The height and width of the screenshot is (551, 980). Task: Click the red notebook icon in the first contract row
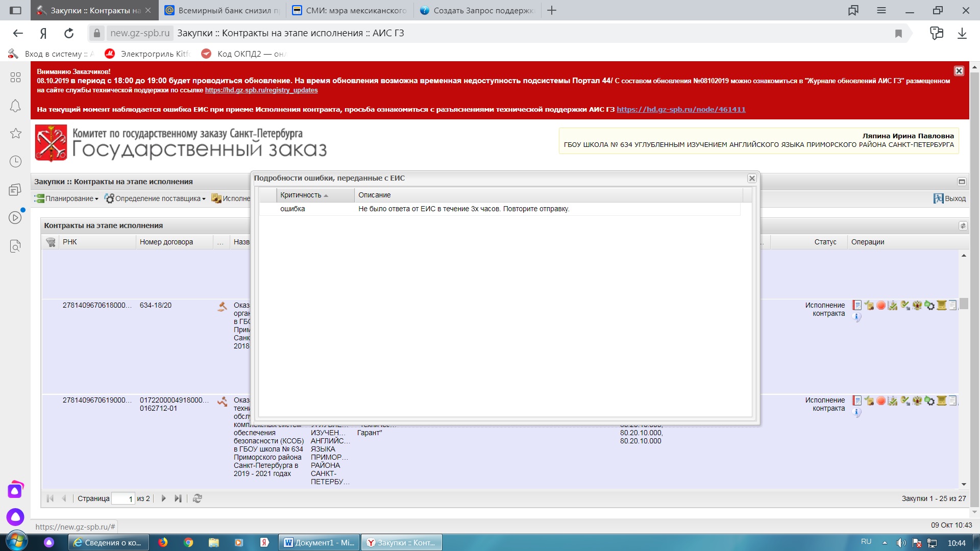[857, 305]
